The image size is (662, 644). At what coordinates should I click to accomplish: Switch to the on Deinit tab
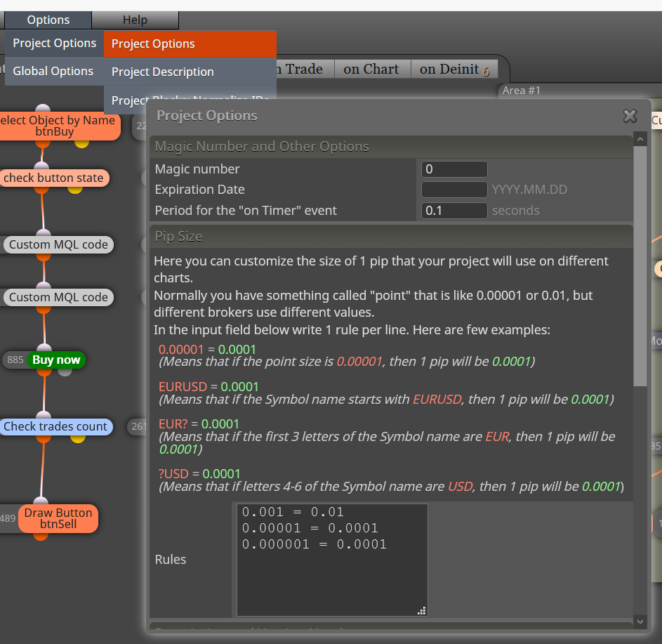coord(454,69)
